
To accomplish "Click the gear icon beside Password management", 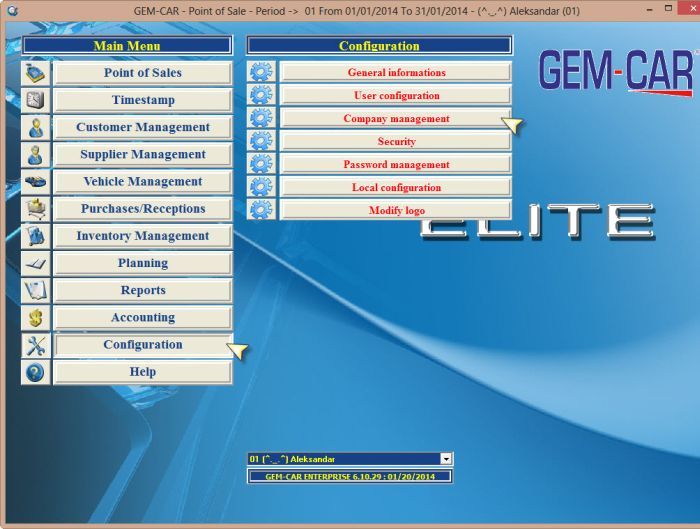I will click(261, 164).
